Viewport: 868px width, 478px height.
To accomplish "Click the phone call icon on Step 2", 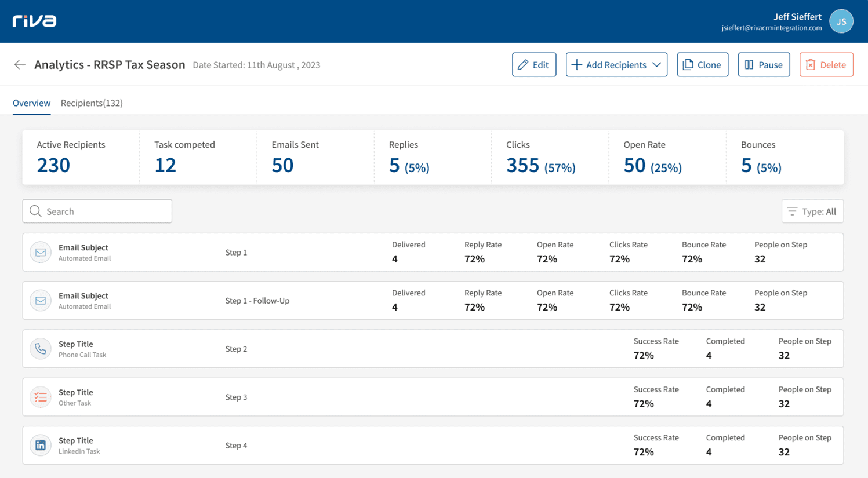I will pyautogui.click(x=40, y=348).
